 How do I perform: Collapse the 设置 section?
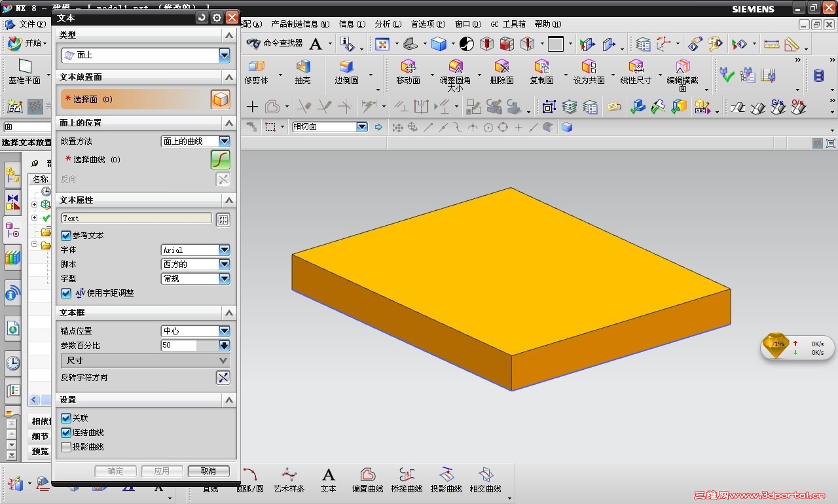coord(228,399)
